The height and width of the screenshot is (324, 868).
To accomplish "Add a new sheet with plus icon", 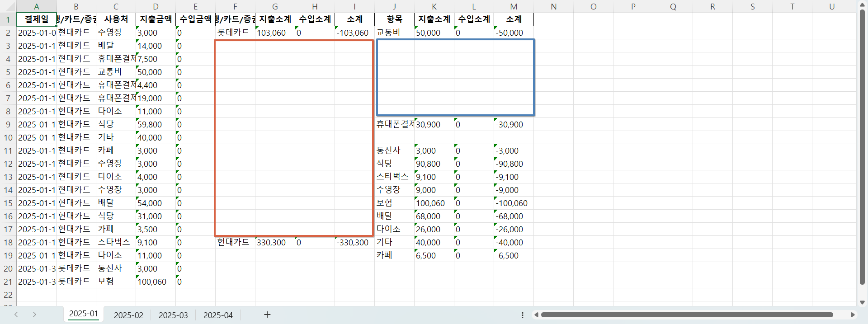I will [x=267, y=315].
